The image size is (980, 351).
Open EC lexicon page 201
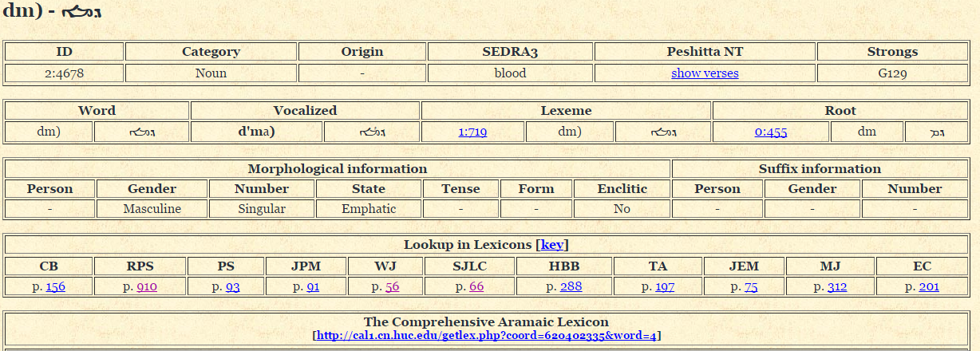928,286
